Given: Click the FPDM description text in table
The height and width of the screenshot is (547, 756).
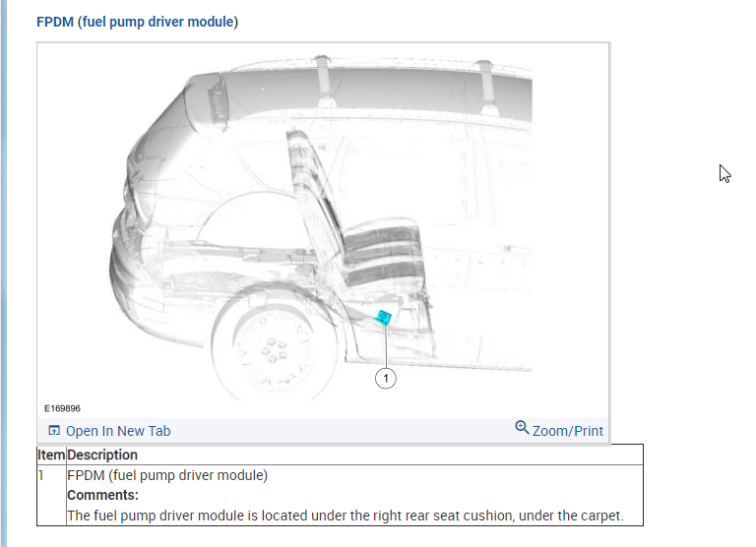Looking at the screenshot, I should pos(167,475).
